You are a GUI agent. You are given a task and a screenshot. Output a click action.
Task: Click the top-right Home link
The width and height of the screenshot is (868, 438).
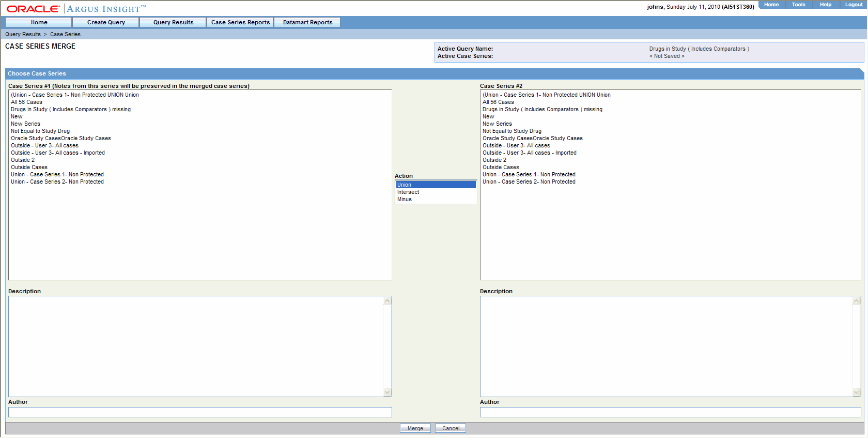(x=771, y=5)
